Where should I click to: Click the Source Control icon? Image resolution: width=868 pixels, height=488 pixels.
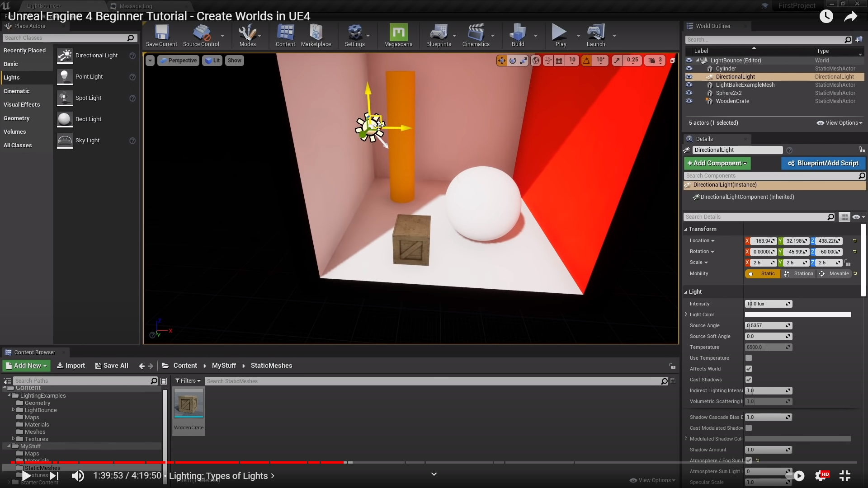point(201,35)
